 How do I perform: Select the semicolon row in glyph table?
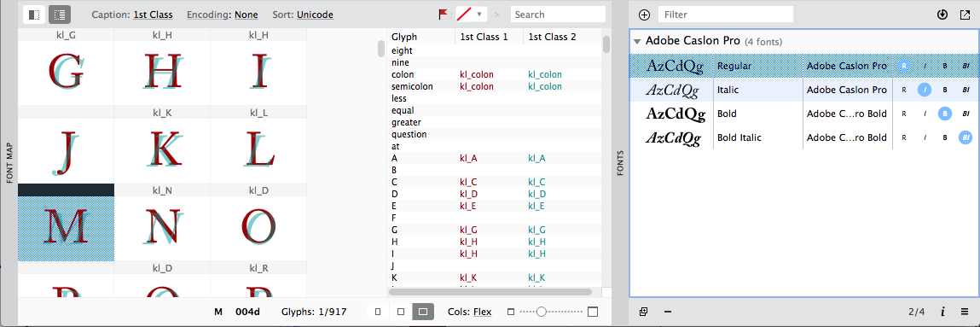[x=494, y=86]
